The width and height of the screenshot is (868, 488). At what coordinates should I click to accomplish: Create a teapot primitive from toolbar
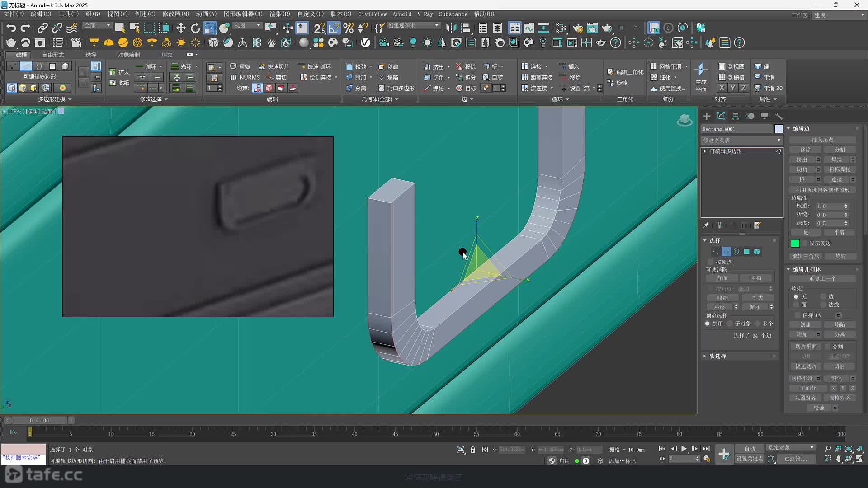[x=11, y=42]
